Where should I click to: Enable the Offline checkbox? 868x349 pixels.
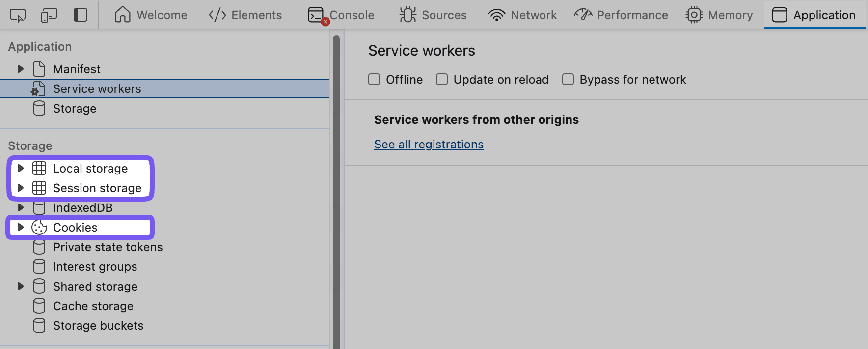pos(374,80)
